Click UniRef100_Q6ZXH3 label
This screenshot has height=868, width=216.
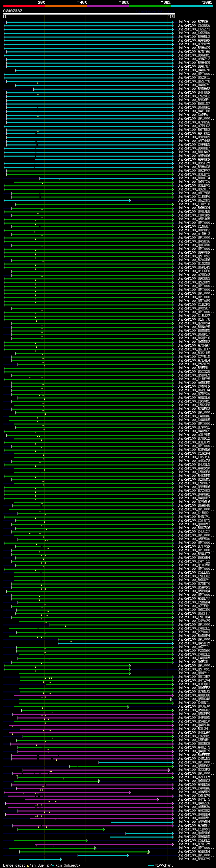pos(194,201)
